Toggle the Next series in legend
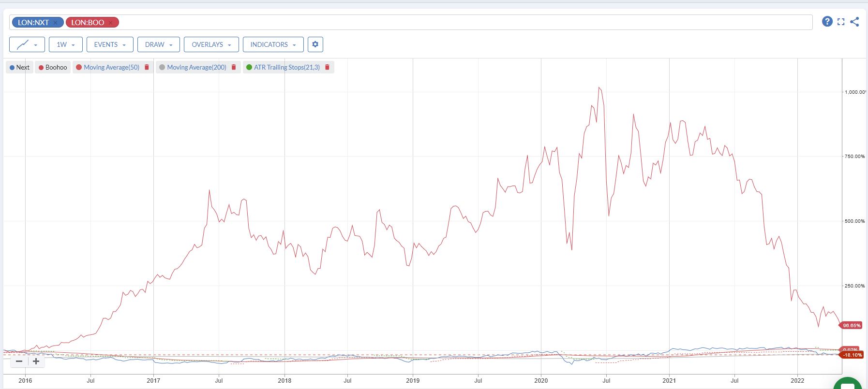868x389 pixels. (19, 67)
